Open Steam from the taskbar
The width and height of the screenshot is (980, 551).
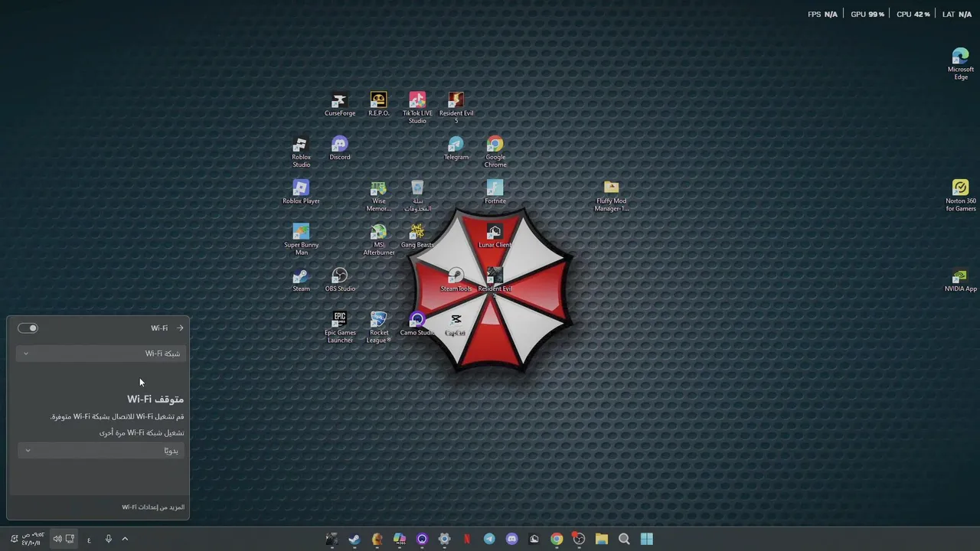point(354,539)
